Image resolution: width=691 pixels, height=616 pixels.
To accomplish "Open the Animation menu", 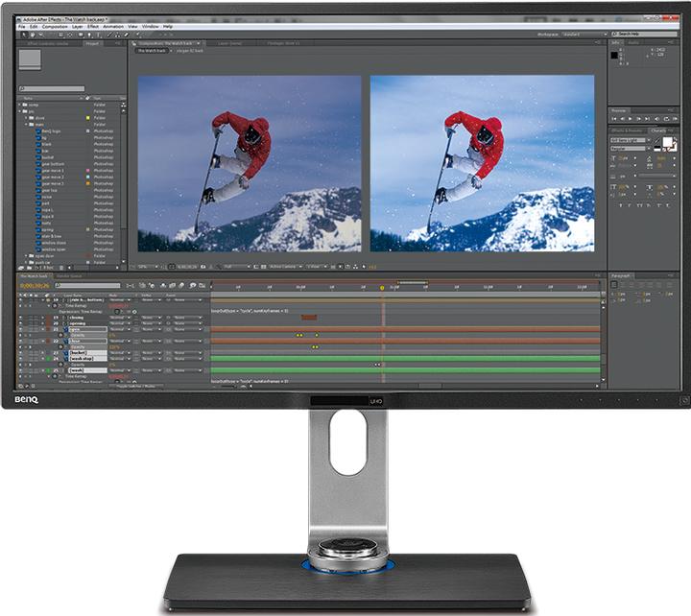I will (113, 27).
